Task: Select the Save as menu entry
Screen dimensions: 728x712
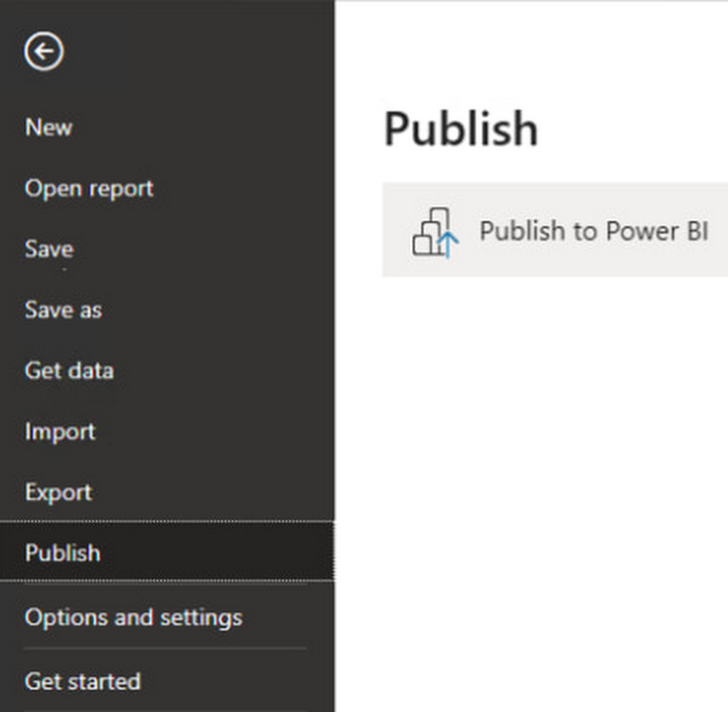Action: click(x=63, y=310)
